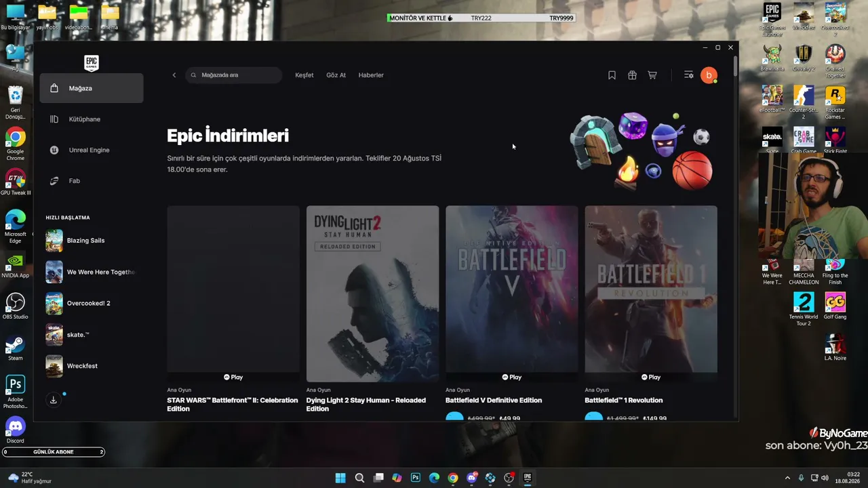
Task: Launch Blazing Sails from quick launch
Action: (92, 241)
